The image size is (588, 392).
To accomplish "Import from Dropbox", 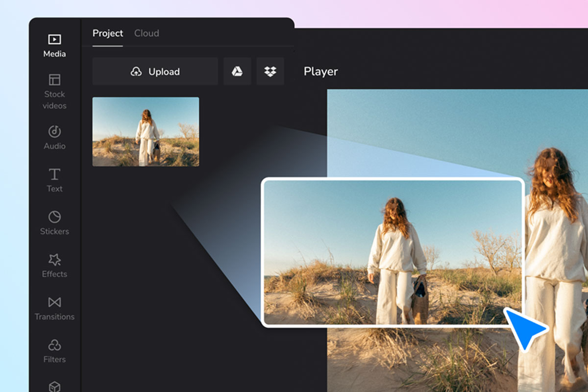I will (270, 72).
